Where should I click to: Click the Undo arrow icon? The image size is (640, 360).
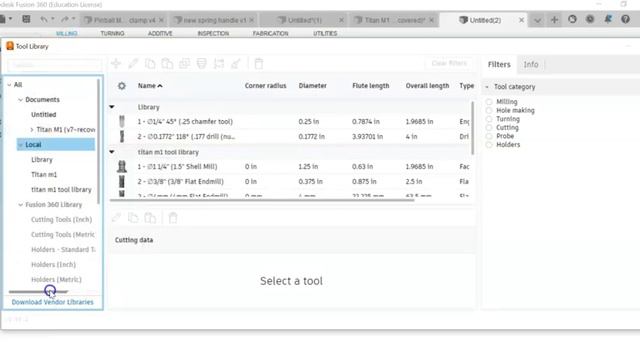coord(44,19)
